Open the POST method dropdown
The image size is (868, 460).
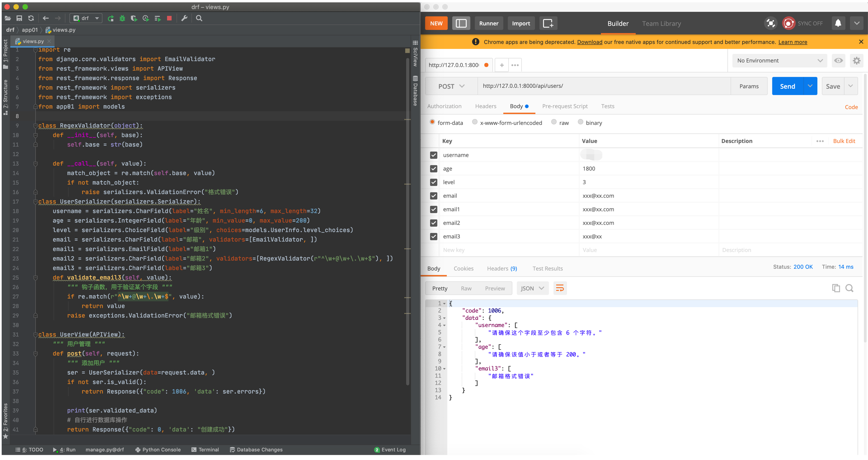click(451, 86)
